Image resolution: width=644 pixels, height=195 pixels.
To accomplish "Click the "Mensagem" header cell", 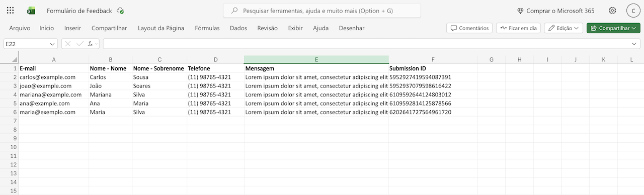I will coord(316,68).
